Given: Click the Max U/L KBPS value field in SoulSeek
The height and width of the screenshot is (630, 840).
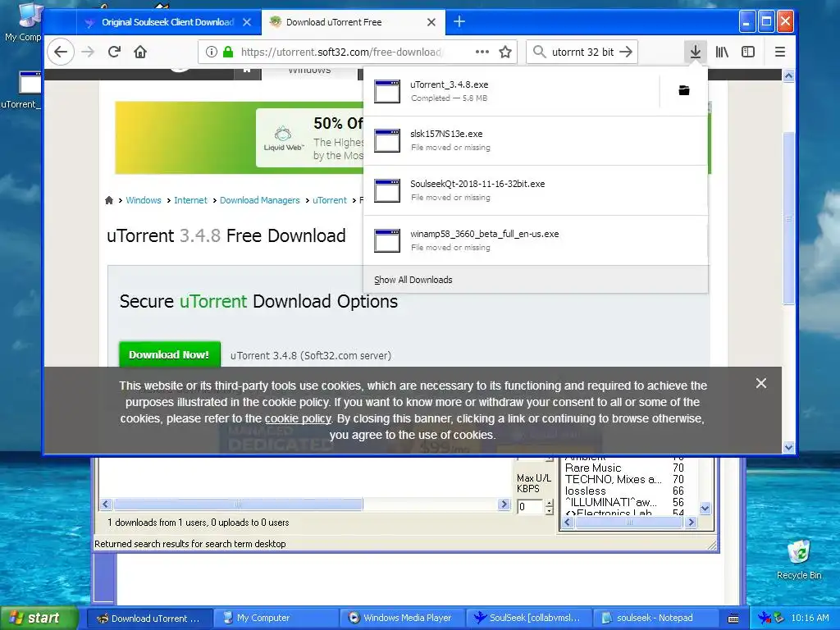Looking at the screenshot, I should (531, 507).
